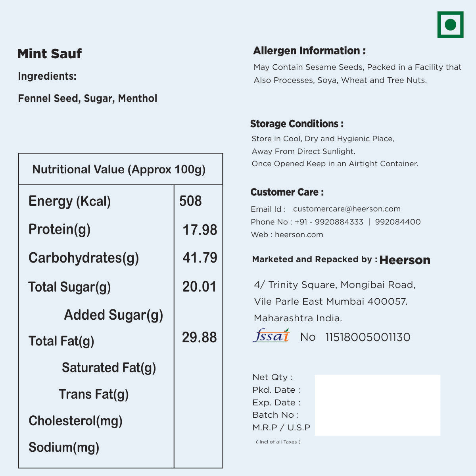Click FSSAI license number 11518005001130
Viewport: 476px width, 476px height.
[368, 337]
